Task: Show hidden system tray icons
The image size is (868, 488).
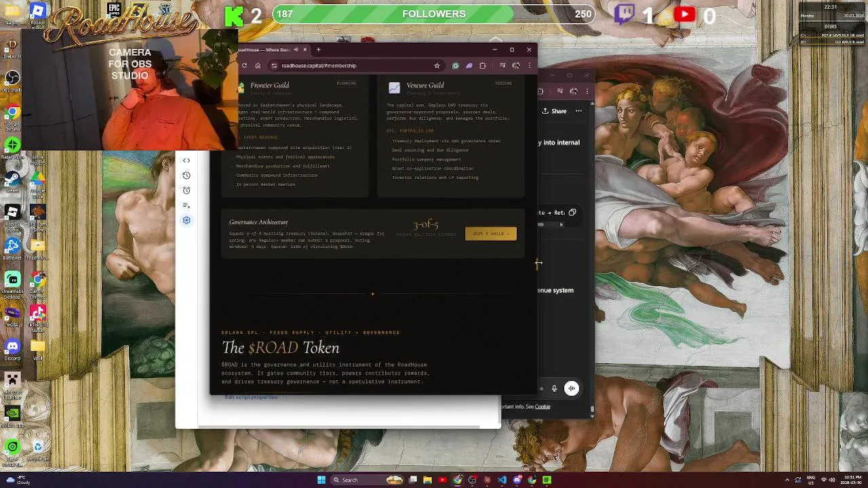Action: coord(787,480)
